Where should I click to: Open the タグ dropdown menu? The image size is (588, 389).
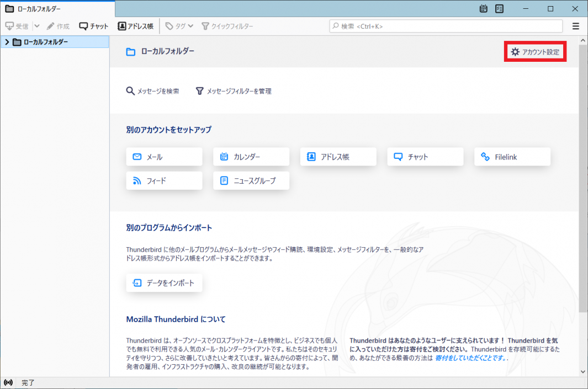coord(180,26)
